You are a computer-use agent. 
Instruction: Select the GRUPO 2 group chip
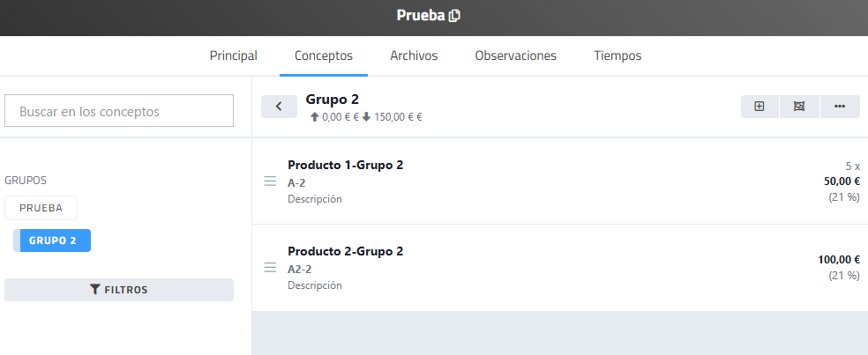(x=52, y=240)
